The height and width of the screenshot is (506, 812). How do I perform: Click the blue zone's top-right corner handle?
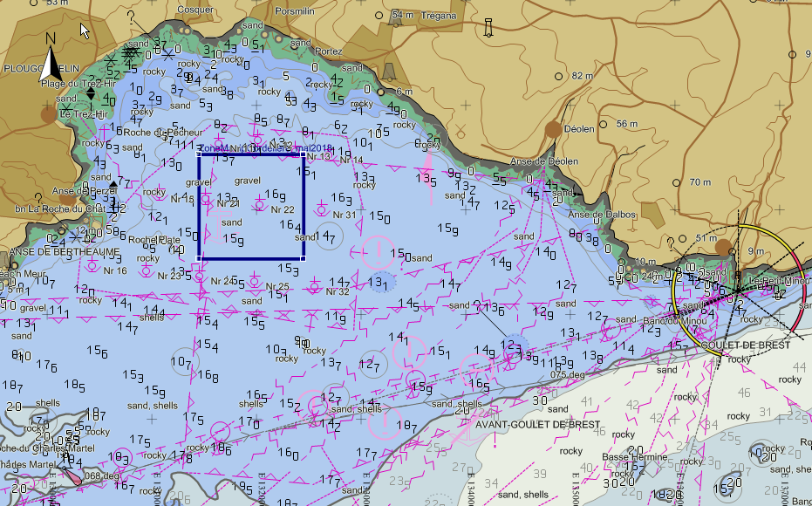(304, 152)
